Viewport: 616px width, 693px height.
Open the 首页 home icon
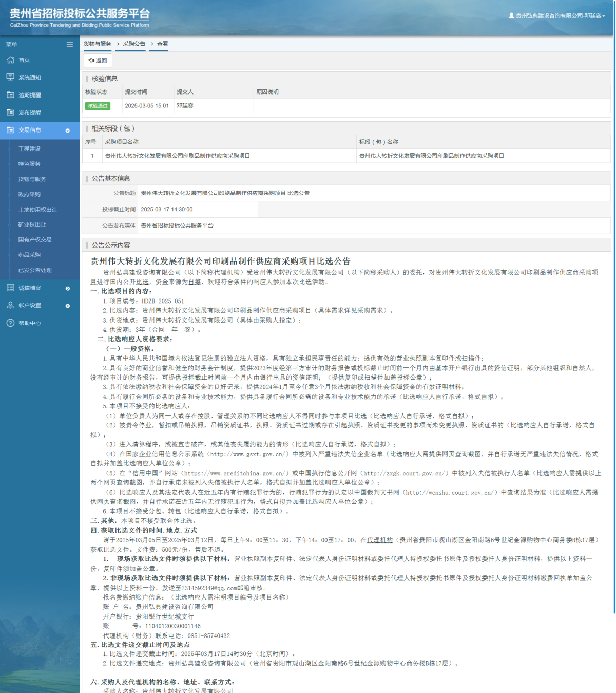(x=10, y=60)
